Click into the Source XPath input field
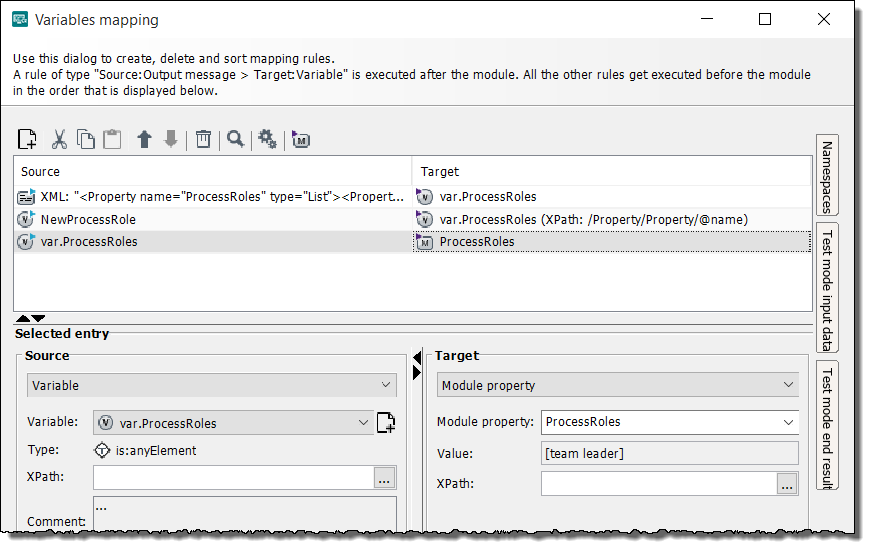 232,478
